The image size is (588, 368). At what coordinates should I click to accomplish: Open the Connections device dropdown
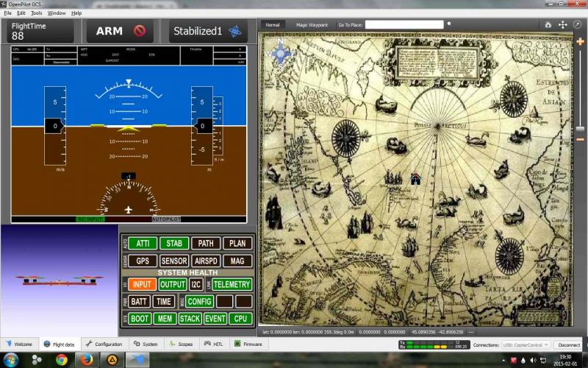click(525, 344)
